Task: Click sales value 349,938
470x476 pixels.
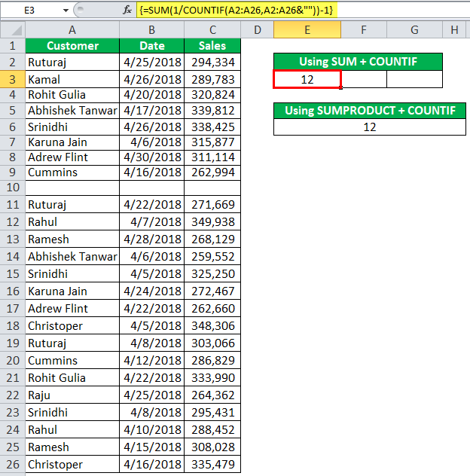Action: (212, 222)
